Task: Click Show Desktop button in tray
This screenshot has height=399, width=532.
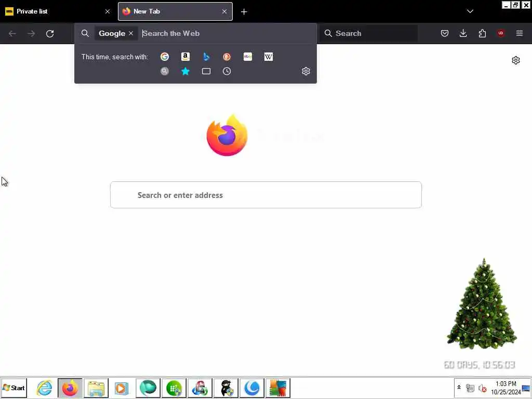Action: [x=526, y=388]
